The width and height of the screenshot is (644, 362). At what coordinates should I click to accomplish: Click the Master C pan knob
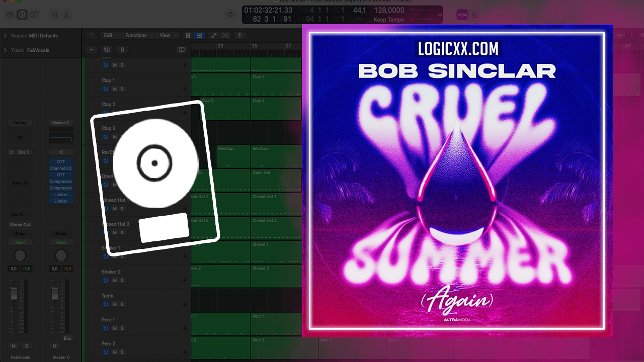pyautogui.click(x=61, y=255)
